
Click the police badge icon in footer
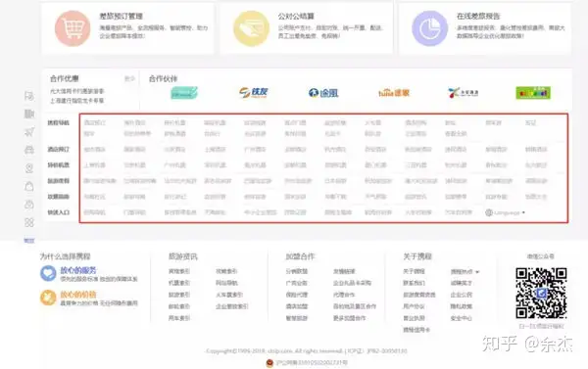point(269,362)
